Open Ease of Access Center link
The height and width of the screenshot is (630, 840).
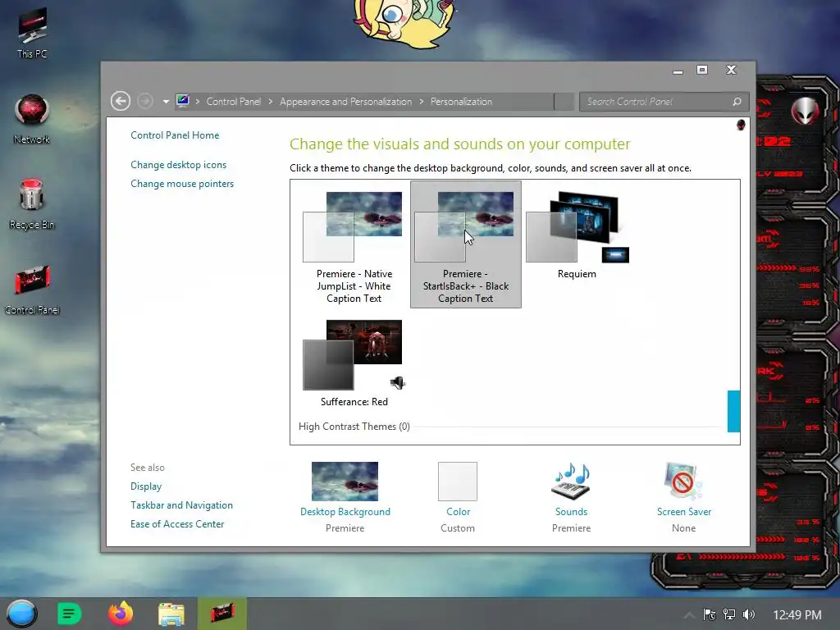click(x=177, y=523)
